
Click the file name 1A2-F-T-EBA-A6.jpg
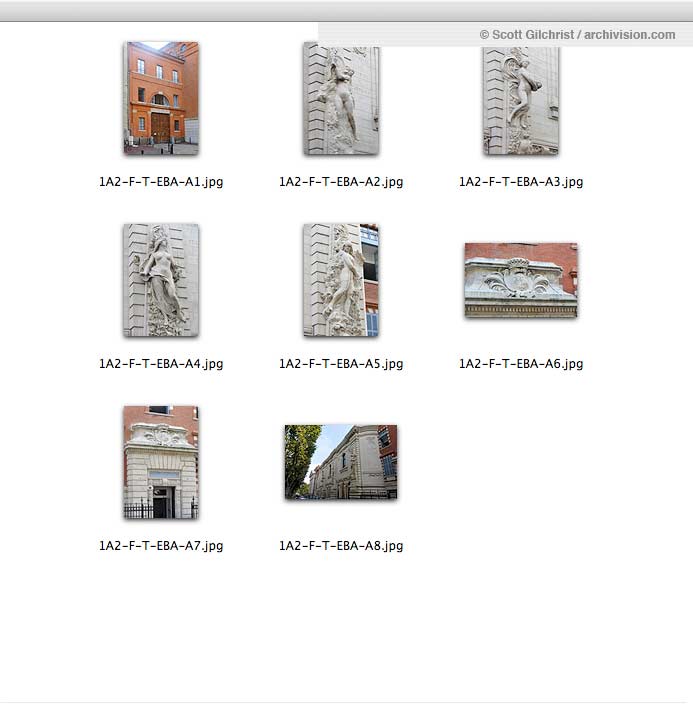521,364
